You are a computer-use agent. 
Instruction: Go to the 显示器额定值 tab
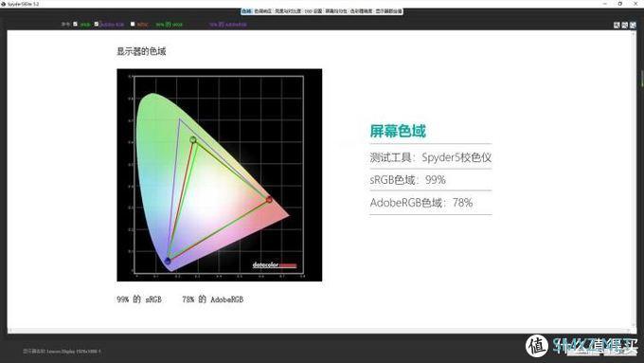388,11
